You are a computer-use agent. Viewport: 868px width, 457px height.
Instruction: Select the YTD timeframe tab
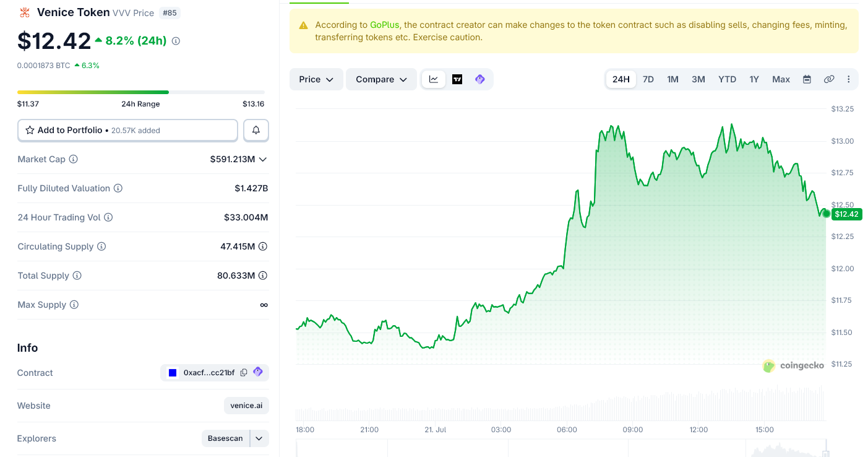pyautogui.click(x=728, y=79)
